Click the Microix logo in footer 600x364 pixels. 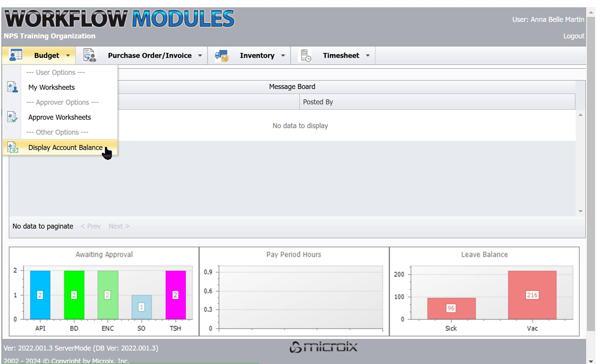point(323,347)
